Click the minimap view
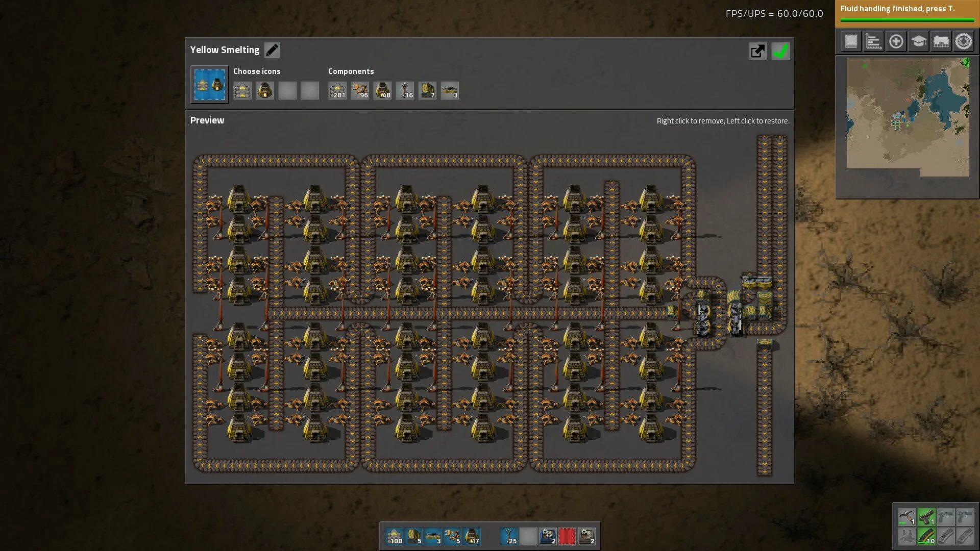980x551 pixels. pyautogui.click(x=908, y=117)
